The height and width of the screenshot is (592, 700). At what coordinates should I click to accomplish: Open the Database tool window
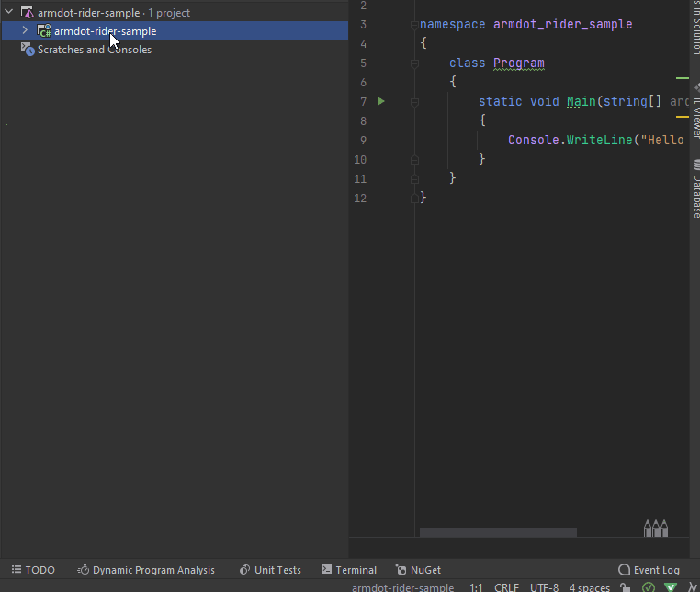696,189
